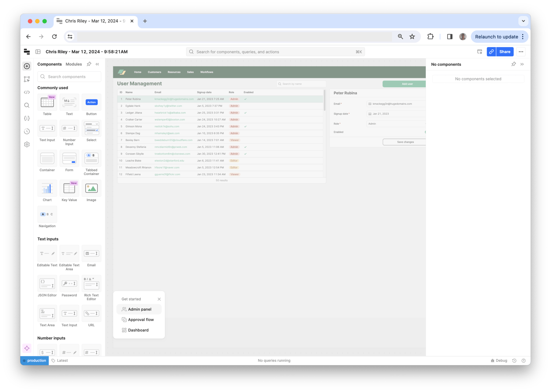Choose Admin panel in Get started

pyautogui.click(x=139, y=309)
